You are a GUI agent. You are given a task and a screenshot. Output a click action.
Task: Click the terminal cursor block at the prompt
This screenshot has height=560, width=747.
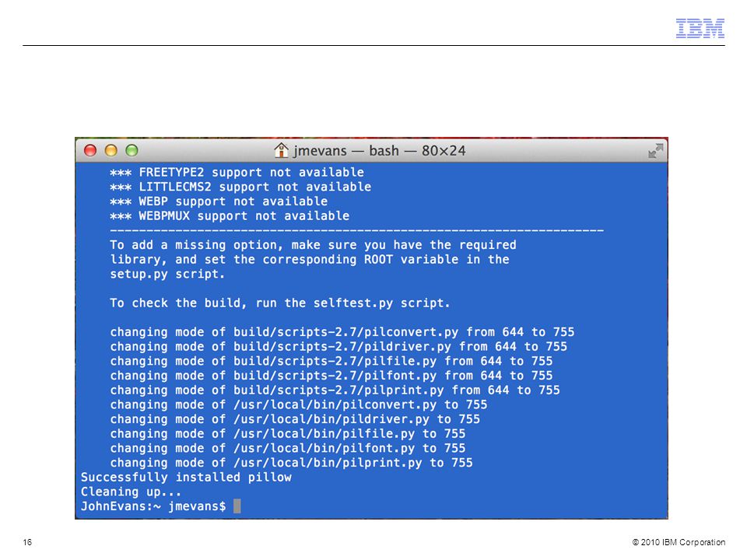point(237,506)
